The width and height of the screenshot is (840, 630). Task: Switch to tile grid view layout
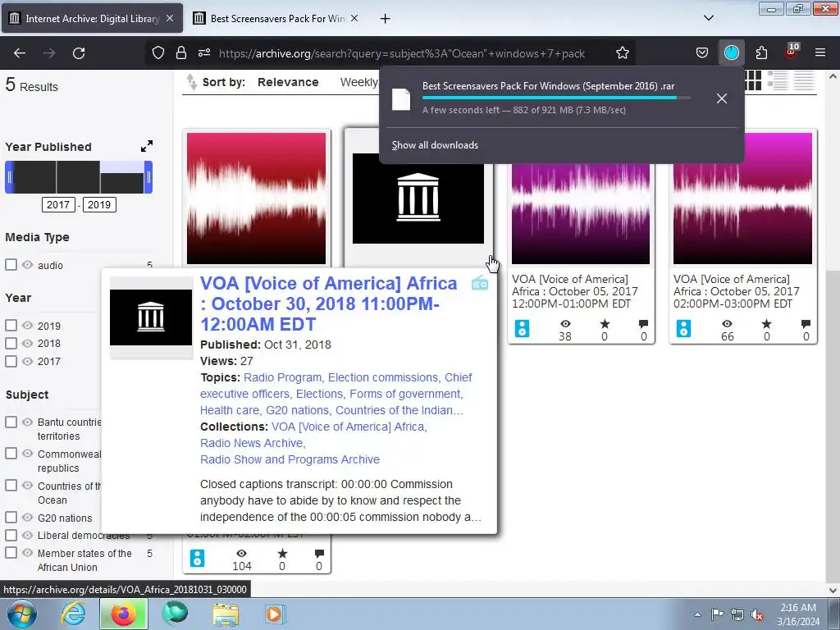[753, 81]
